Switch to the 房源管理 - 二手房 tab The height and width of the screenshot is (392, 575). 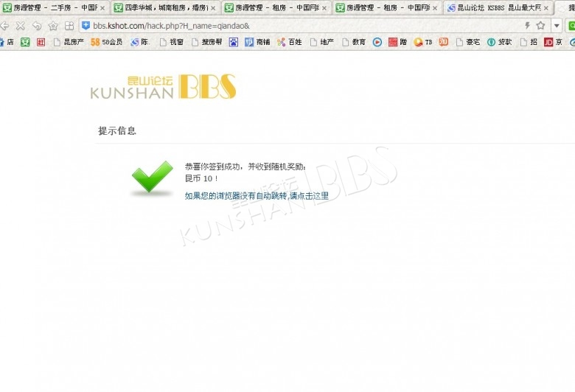pos(55,7)
